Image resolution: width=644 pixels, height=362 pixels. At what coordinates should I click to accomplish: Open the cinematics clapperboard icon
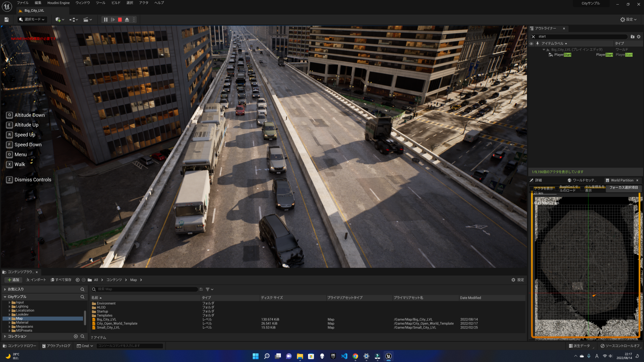86,19
